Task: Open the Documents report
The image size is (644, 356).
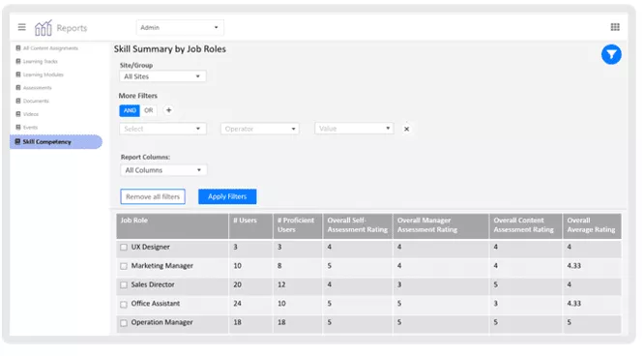Action: point(36,101)
